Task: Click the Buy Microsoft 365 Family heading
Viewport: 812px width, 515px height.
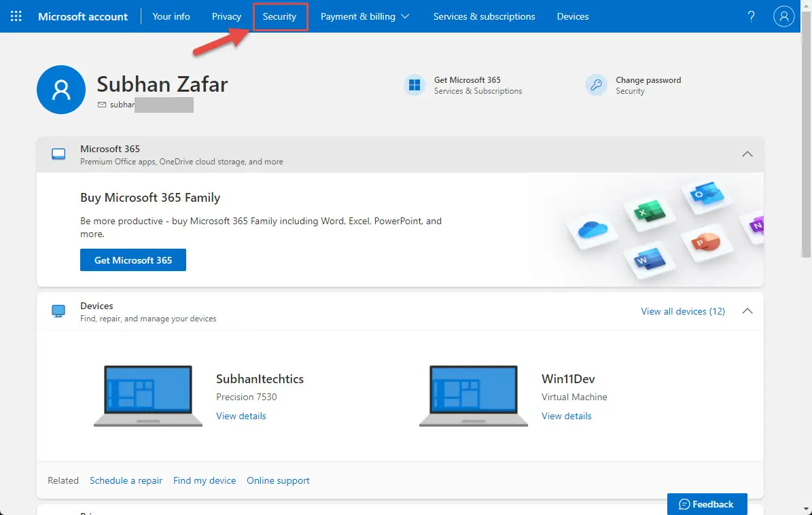Action: click(x=150, y=198)
